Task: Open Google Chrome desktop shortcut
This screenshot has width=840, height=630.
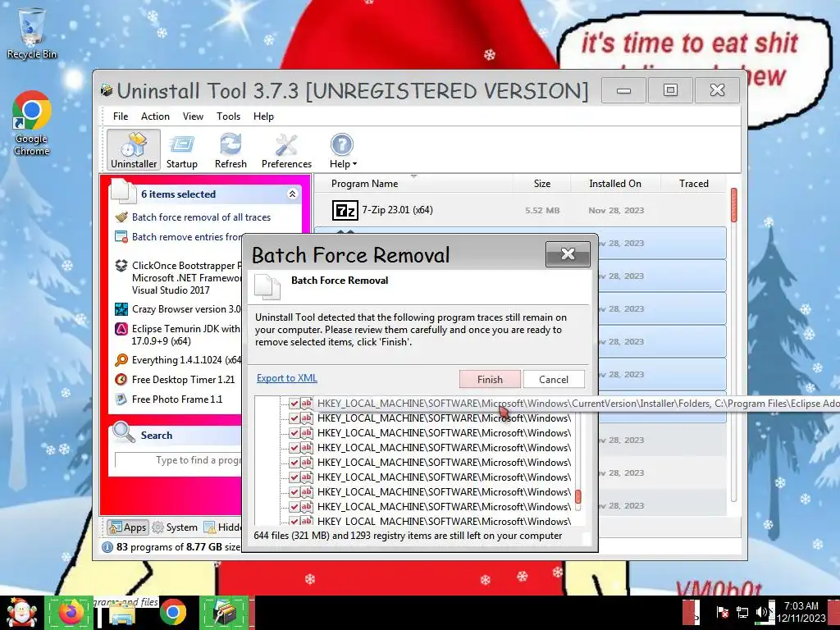Action: coord(32,123)
